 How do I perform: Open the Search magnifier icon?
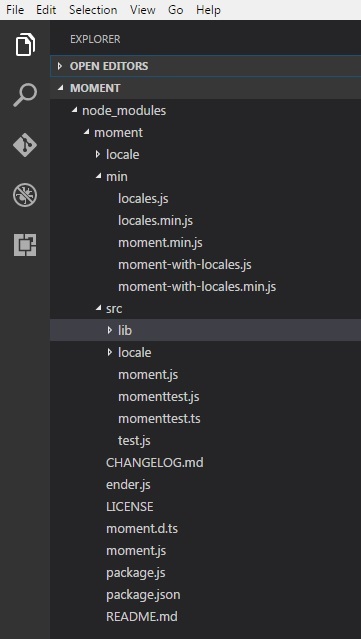click(x=25, y=95)
